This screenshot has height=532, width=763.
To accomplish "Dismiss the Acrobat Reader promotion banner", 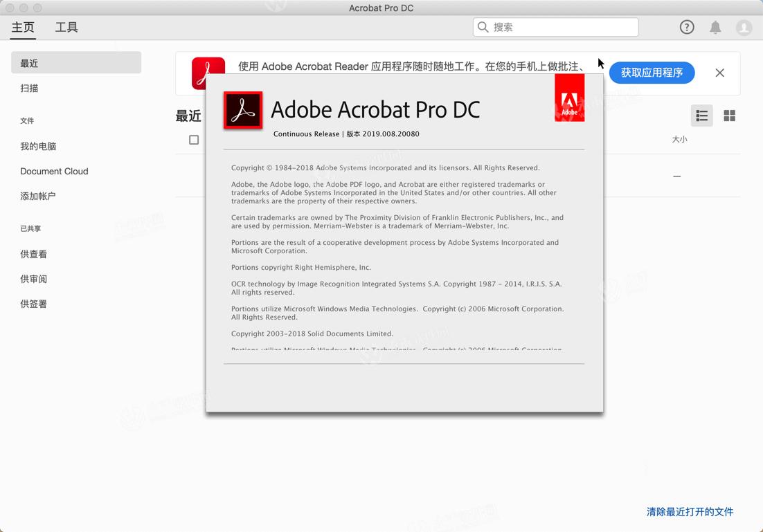I will point(719,73).
